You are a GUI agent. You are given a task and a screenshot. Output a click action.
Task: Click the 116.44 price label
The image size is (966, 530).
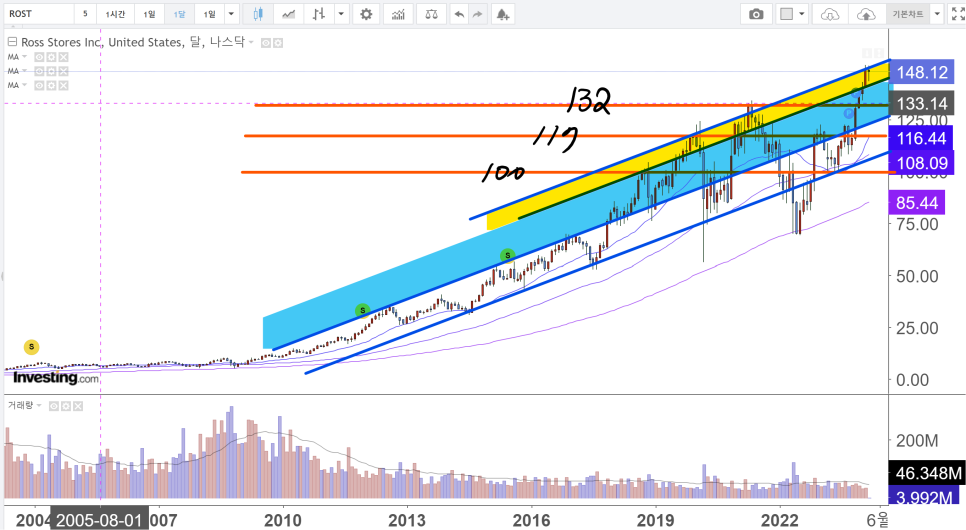(921, 138)
